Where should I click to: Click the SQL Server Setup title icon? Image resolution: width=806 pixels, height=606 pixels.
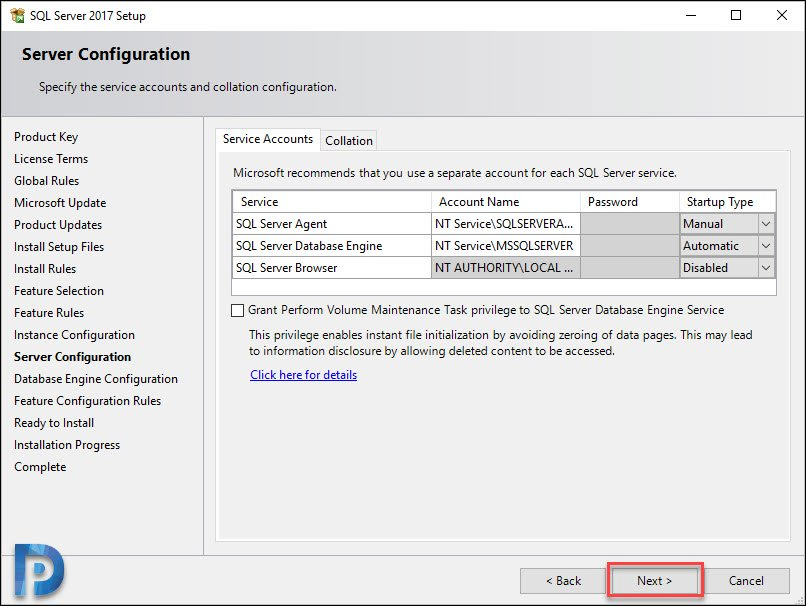pos(17,15)
